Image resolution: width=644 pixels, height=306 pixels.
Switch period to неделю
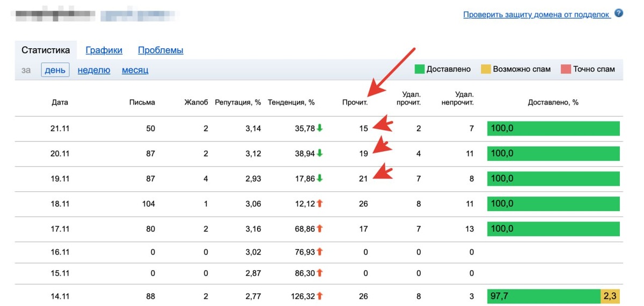[94, 70]
